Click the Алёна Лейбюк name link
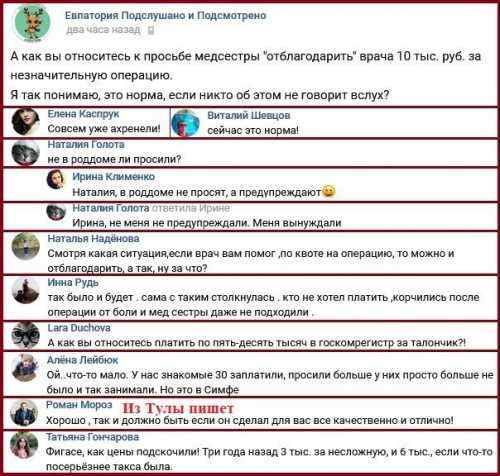This screenshot has height=476, width=500. [82, 360]
